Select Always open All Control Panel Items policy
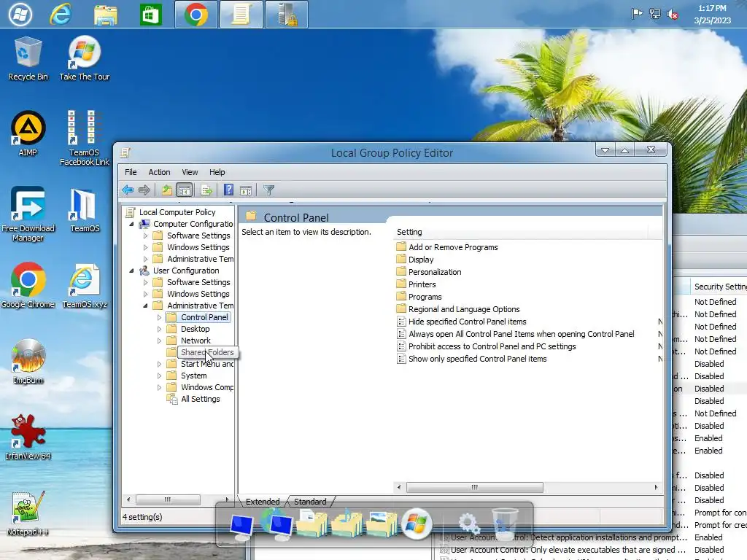This screenshot has width=747, height=560. coord(521,334)
